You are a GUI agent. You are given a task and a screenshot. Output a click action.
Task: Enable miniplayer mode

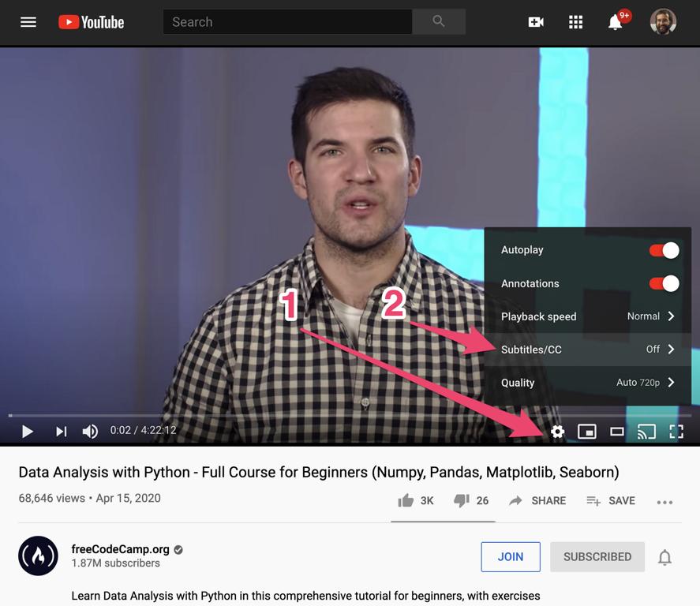point(586,432)
